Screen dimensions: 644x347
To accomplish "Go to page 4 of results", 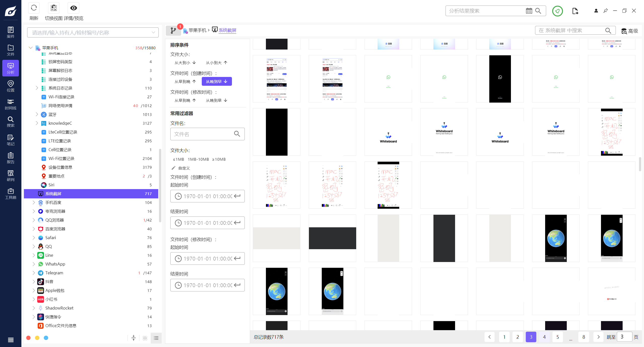I will [x=544, y=337].
